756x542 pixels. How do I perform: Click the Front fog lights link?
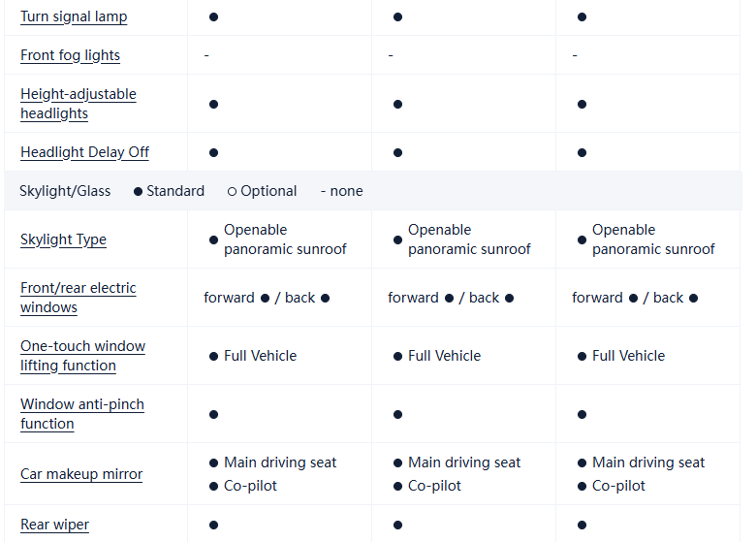click(70, 55)
